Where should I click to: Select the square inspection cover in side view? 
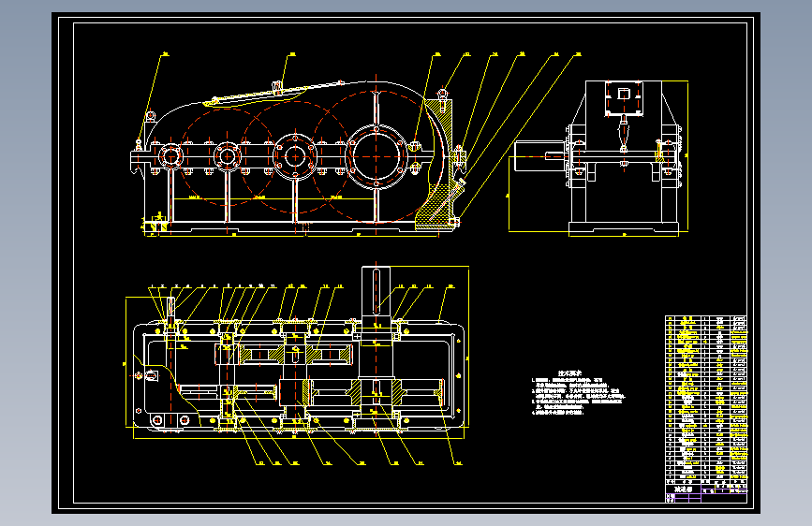pos(624,98)
